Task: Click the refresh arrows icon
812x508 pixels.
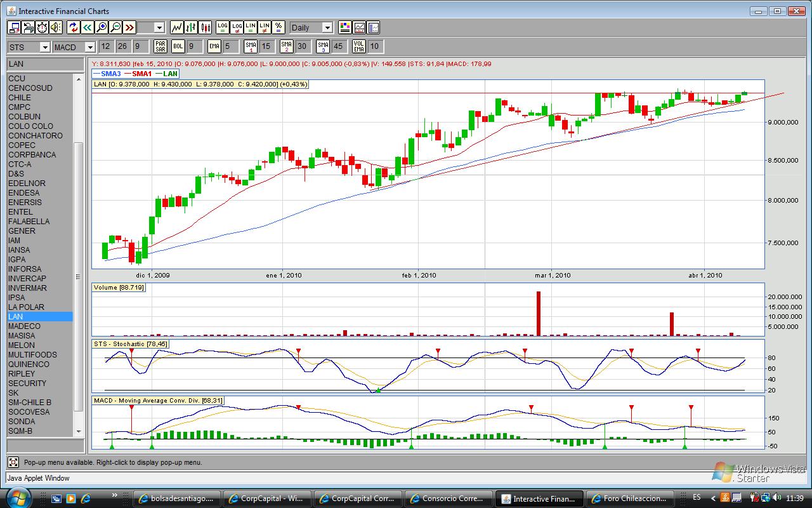Action: pos(74,27)
